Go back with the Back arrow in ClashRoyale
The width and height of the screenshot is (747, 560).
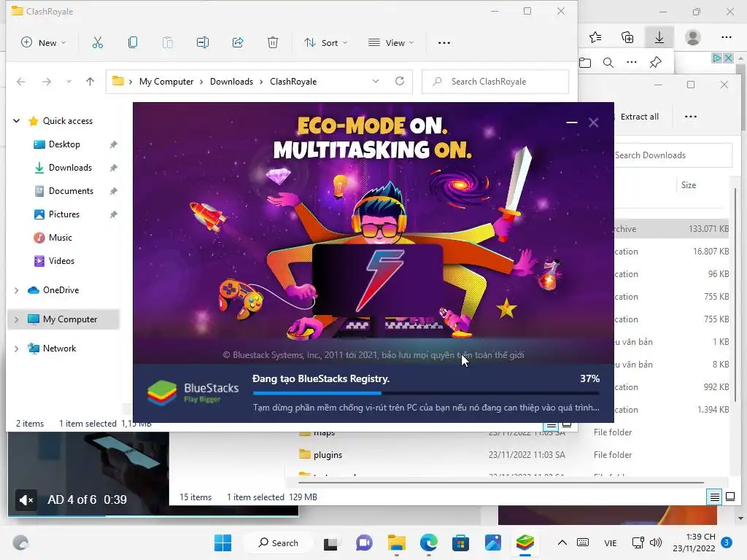pos(21,82)
